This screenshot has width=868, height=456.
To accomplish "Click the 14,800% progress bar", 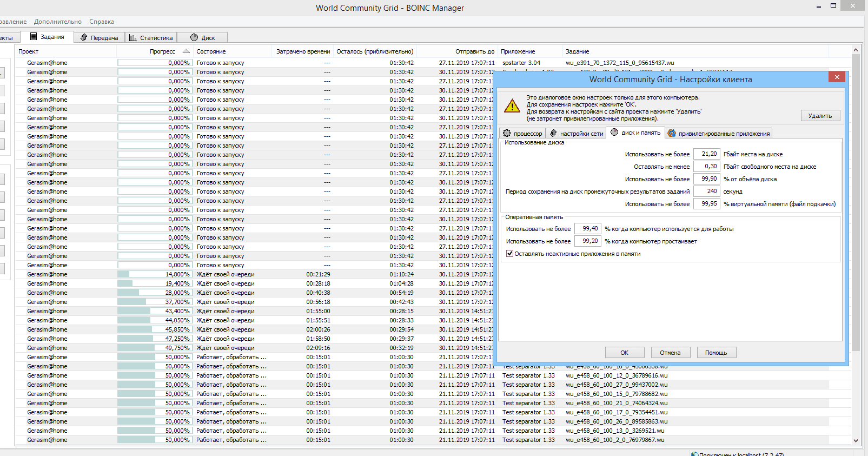I will (x=154, y=274).
